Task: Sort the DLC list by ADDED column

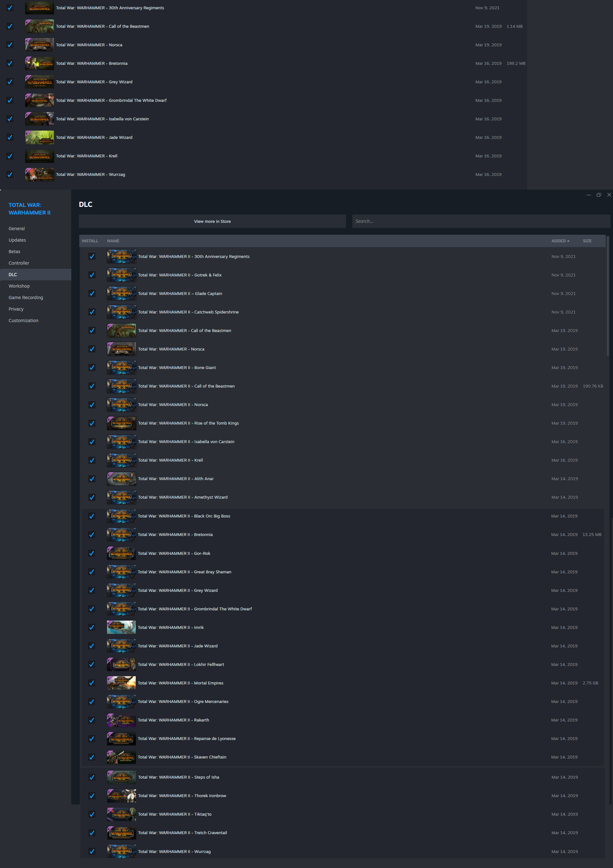Action: (560, 241)
